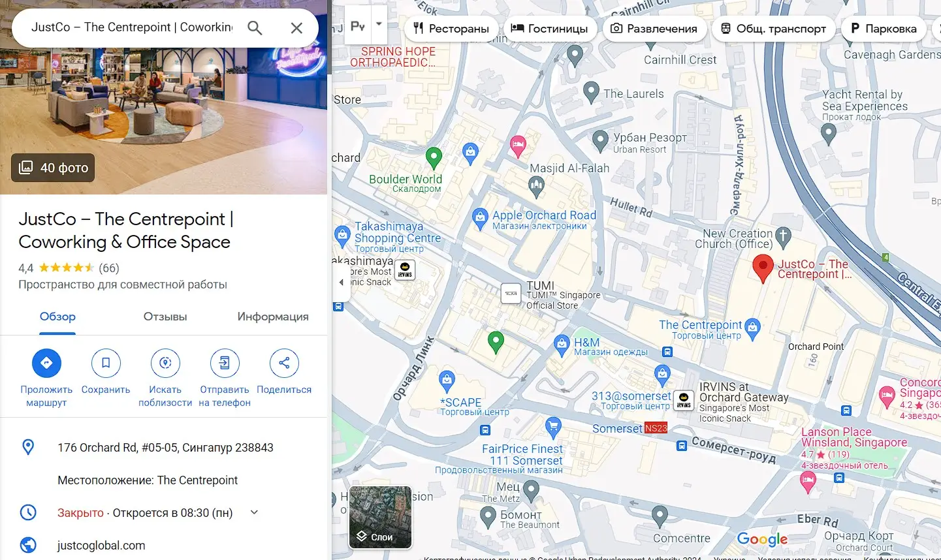Open the Развлечения filter chip
This screenshot has width=941, height=560.
click(654, 29)
